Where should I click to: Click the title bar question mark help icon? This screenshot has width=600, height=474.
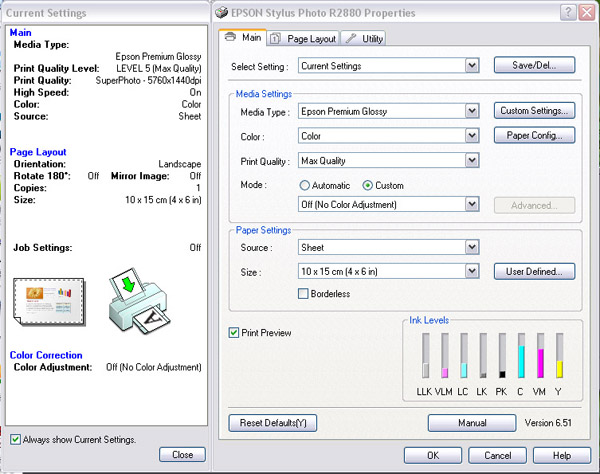click(x=568, y=13)
